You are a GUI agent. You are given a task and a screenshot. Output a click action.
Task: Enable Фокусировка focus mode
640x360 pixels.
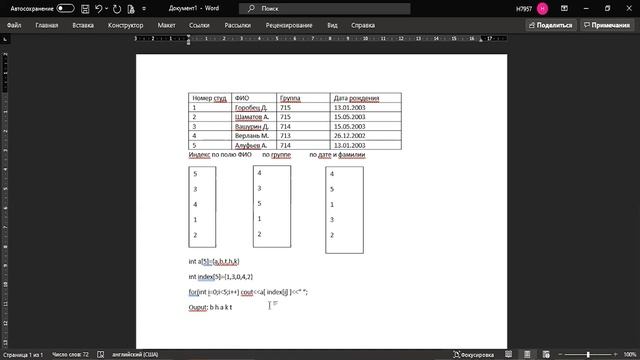point(473,355)
